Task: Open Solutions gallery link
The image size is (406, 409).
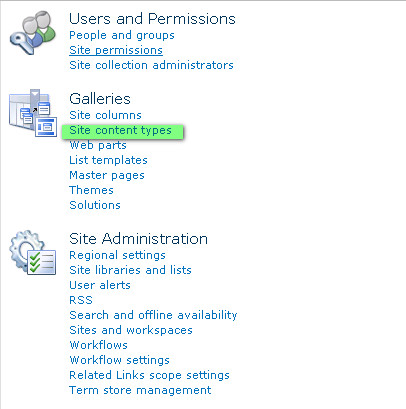Action: tap(95, 205)
